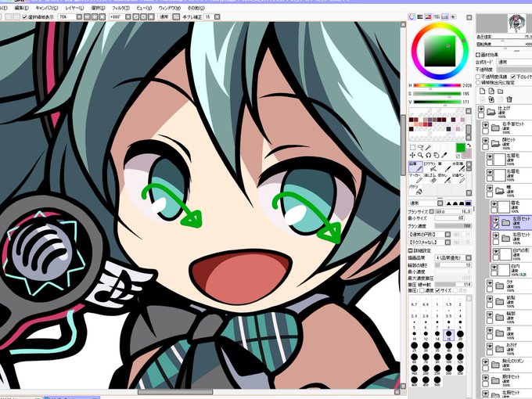
Task: Open the 合成モード blending mode dropdown
Action: click(514, 63)
